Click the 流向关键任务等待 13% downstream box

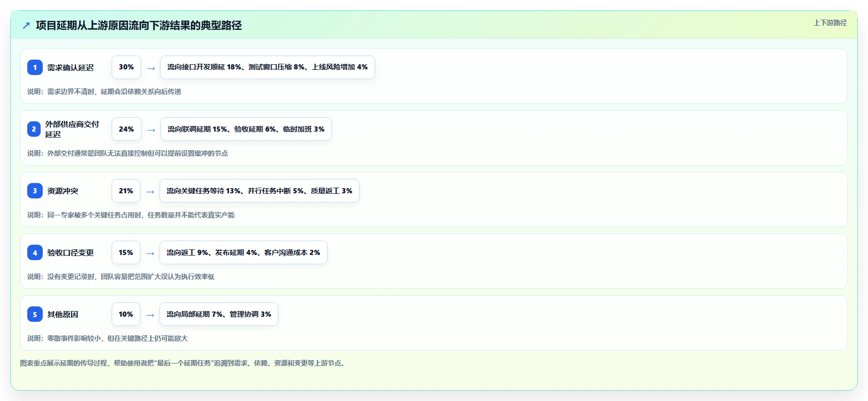[x=259, y=191]
